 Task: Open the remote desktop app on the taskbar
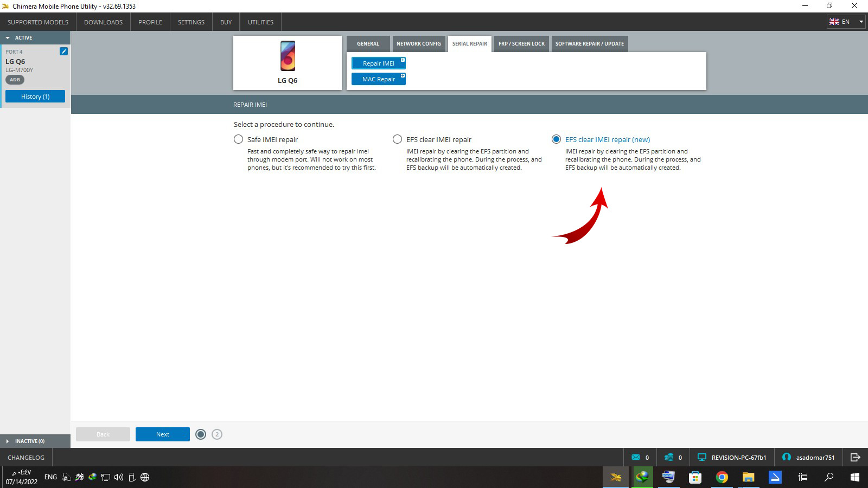(x=669, y=477)
